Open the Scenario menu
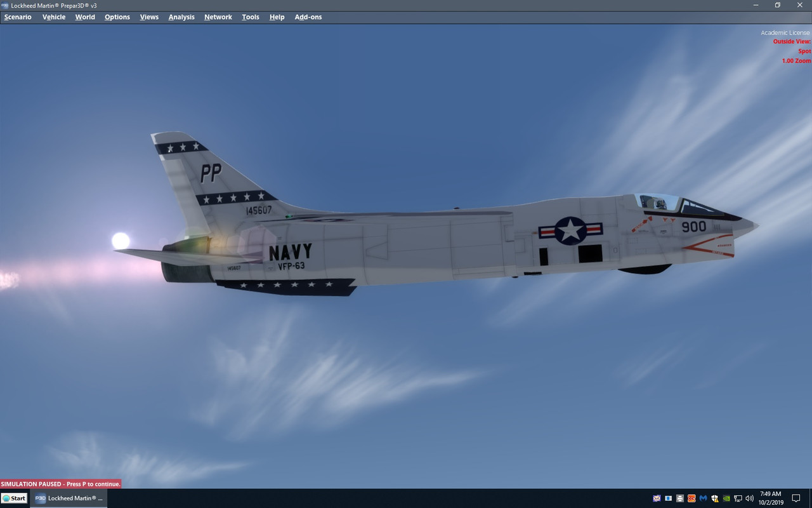This screenshot has width=812, height=508. coord(18,17)
